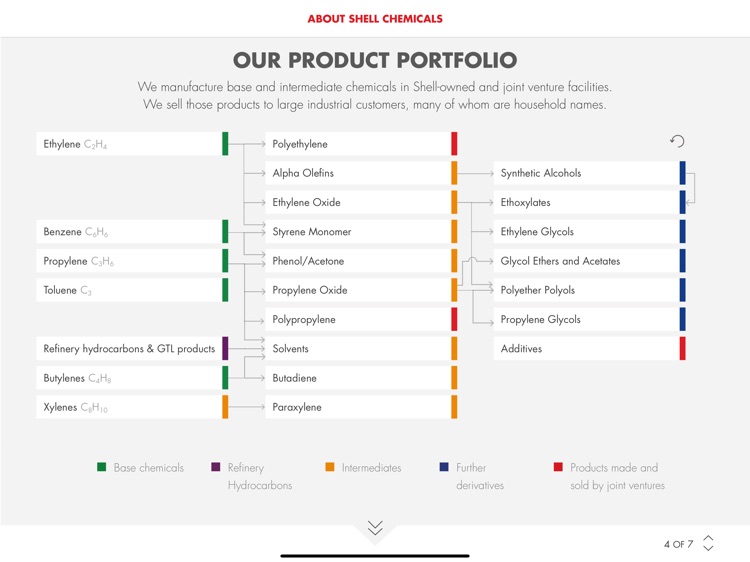The height and width of the screenshot is (562, 750).
Task: Select the Ethylene C2H4 base chemical box
Action: 130,144
